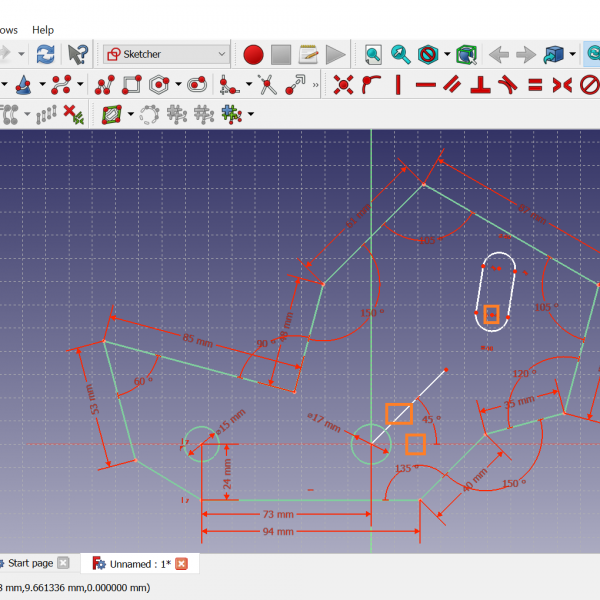Apply the Coincident constraint tool
The width and height of the screenshot is (600, 600).
point(343,85)
